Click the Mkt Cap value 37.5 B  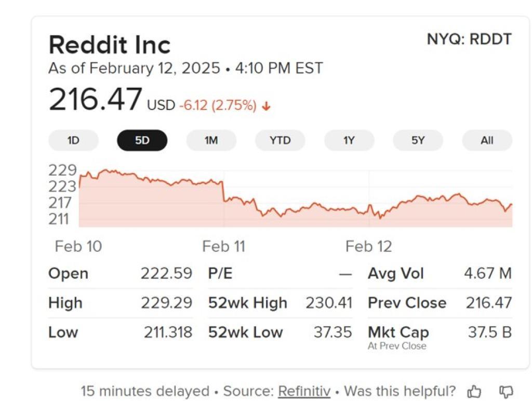489,332
